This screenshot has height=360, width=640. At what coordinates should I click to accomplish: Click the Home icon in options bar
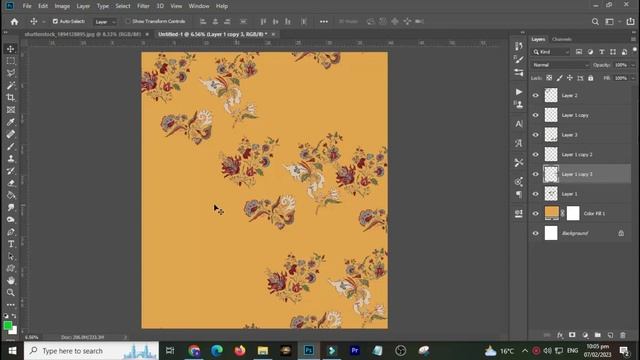point(14,22)
